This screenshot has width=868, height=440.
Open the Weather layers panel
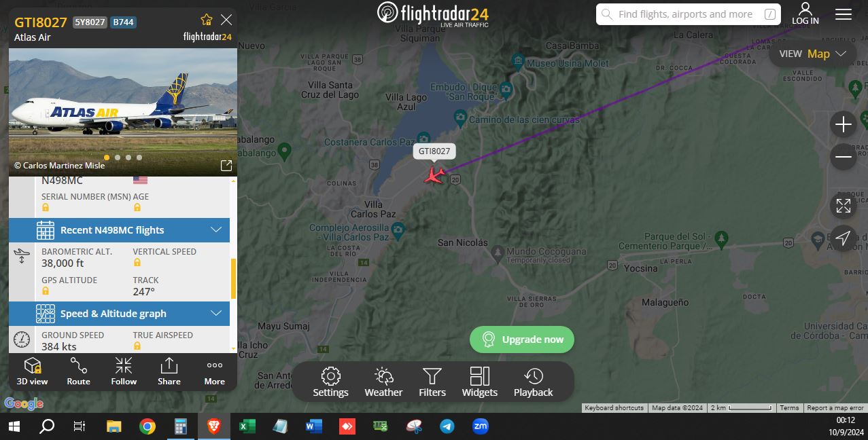[383, 382]
